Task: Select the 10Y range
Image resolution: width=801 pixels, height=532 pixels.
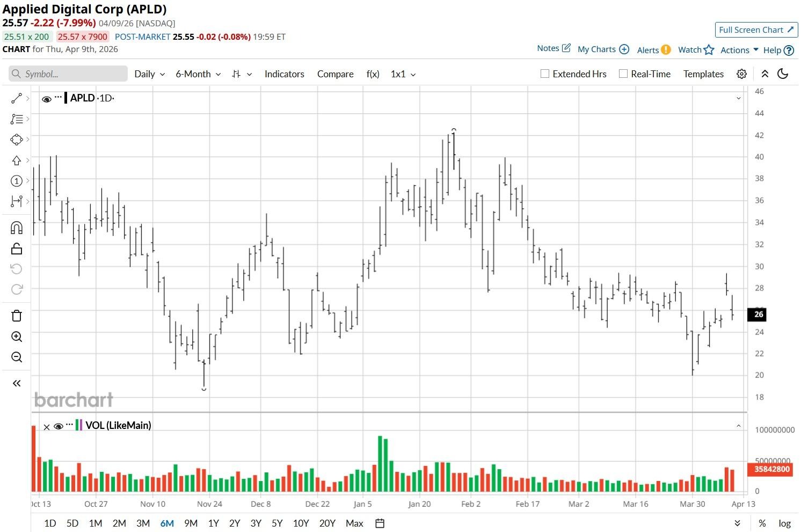Action: (301, 523)
